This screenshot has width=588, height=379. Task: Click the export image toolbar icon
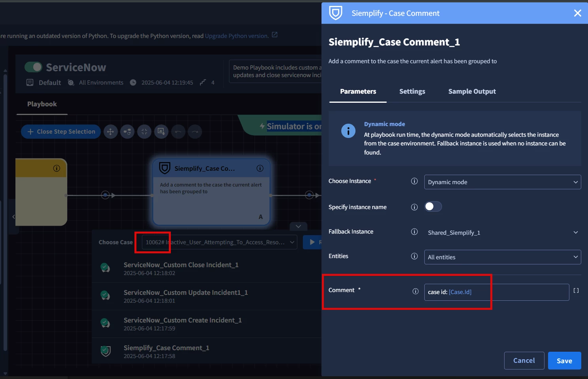point(161,132)
